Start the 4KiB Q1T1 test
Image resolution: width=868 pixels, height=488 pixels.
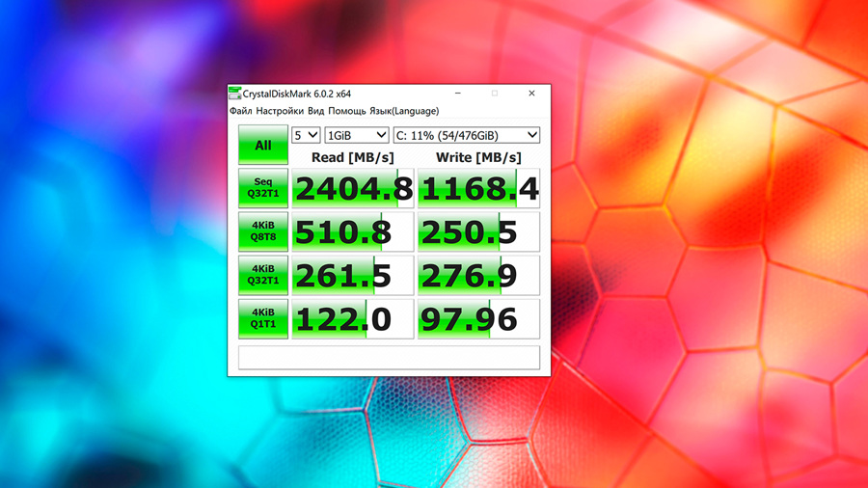(x=263, y=318)
